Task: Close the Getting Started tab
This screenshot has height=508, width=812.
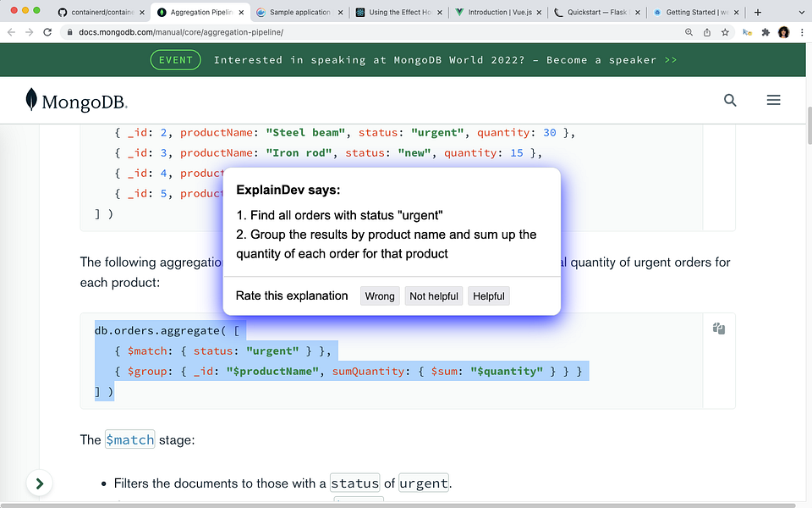Action: pyautogui.click(x=737, y=13)
